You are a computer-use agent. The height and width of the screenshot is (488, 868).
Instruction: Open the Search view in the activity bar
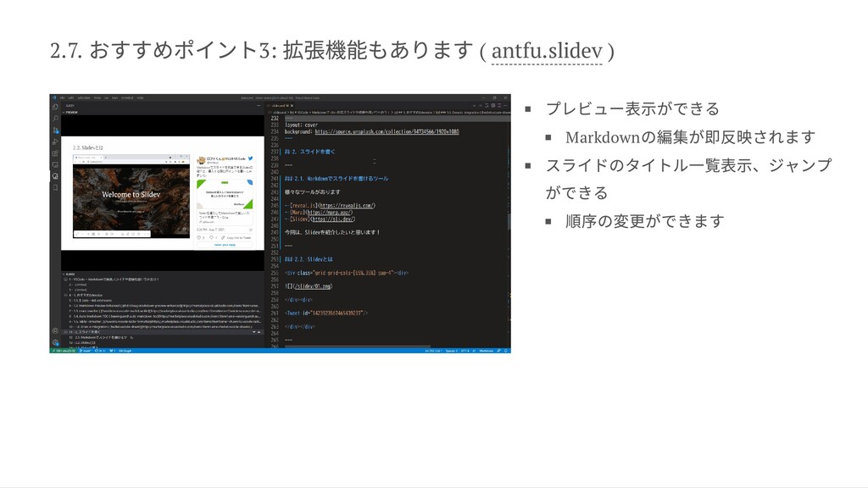pyautogui.click(x=54, y=119)
